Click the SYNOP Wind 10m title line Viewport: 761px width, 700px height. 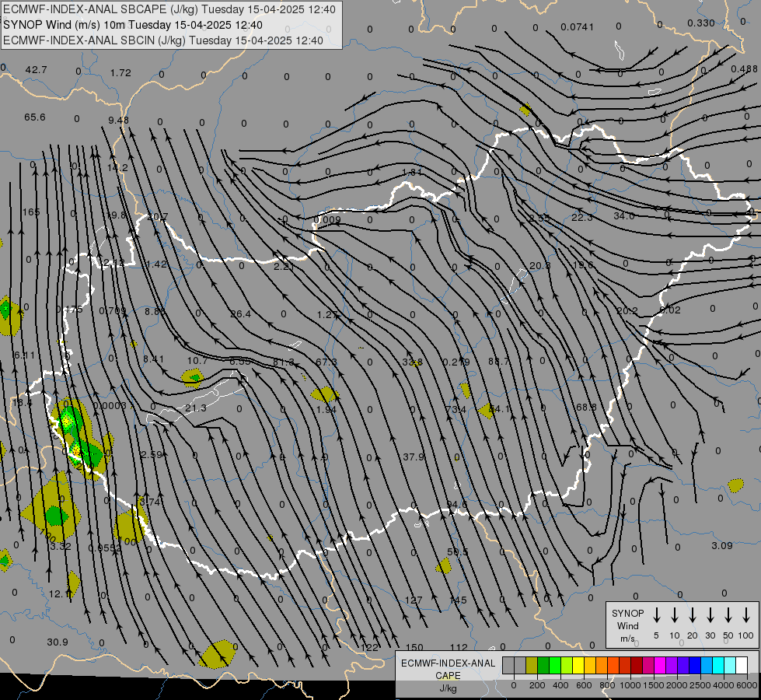click(133, 25)
